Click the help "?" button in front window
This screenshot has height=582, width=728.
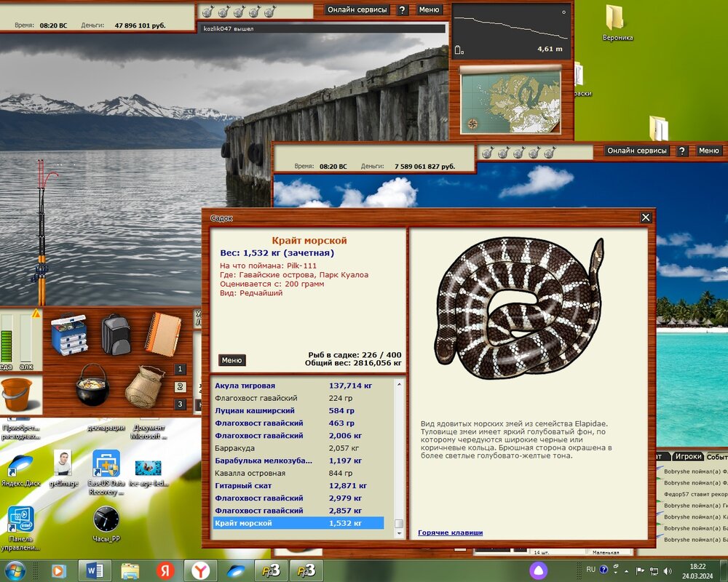[682, 151]
